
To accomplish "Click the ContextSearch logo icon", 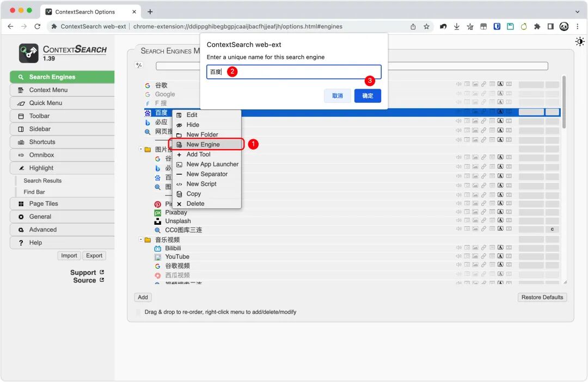I will (28, 53).
